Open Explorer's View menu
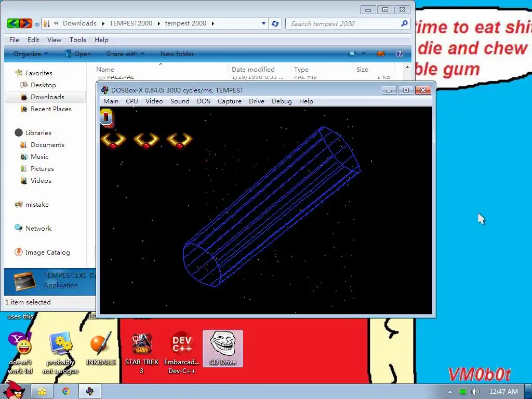Image resolution: width=532 pixels, height=399 pixels. click(54, 39)
